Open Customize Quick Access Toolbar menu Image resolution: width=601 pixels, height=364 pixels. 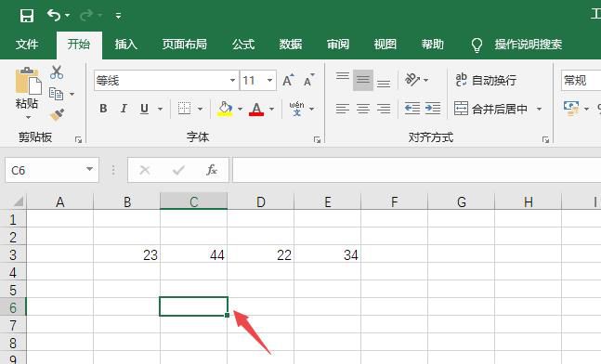point(119,16)
